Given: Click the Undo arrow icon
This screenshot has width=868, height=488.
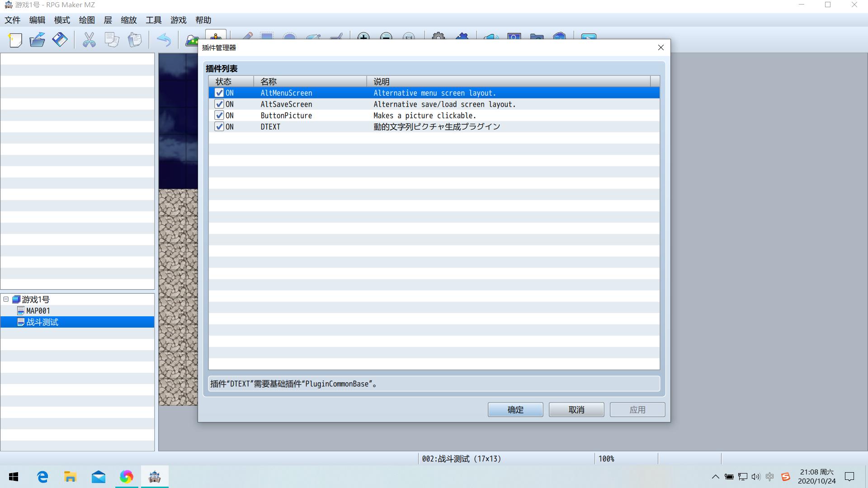Looking at the screenshot, I should pyautogui.click(x=164, y=40).
